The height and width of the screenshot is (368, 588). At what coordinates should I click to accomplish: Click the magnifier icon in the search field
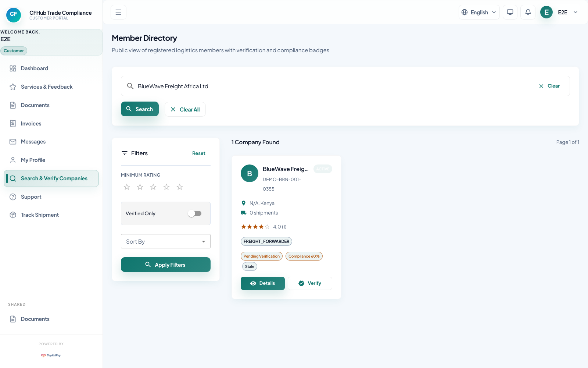(x=130, y=86)
